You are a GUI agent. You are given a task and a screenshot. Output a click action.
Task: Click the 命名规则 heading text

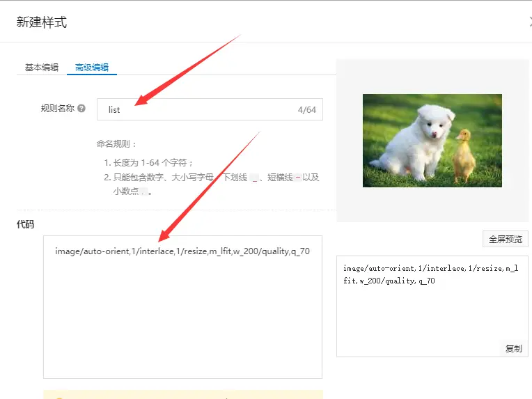[x=117, y=144]
